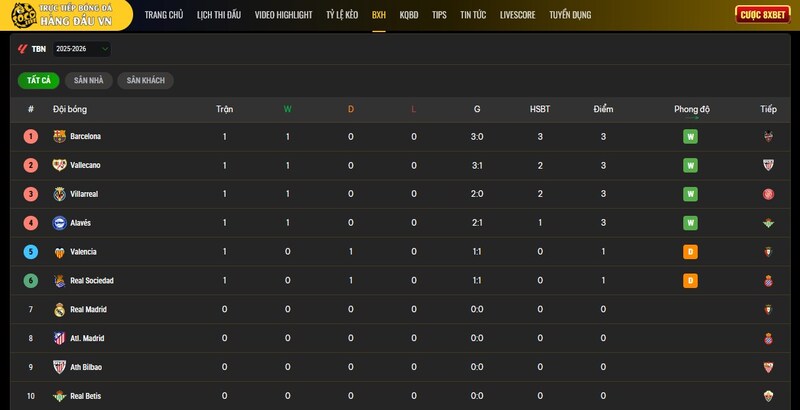Image resolution: width=800 pixels, height=410 pixels.
Task: Click Barcelona's rank 1 badge
Action: point(31,137)
